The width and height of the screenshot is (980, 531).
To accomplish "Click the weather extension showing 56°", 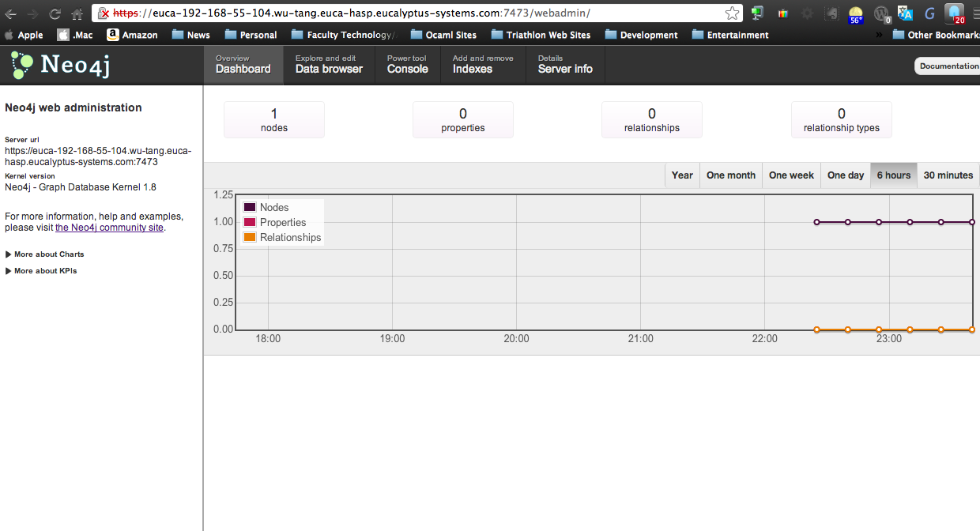I will [x=856, y=14].
